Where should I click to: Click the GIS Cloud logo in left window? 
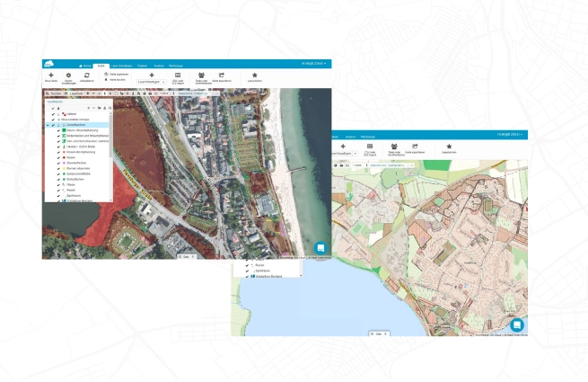click(x=48, y=64)
